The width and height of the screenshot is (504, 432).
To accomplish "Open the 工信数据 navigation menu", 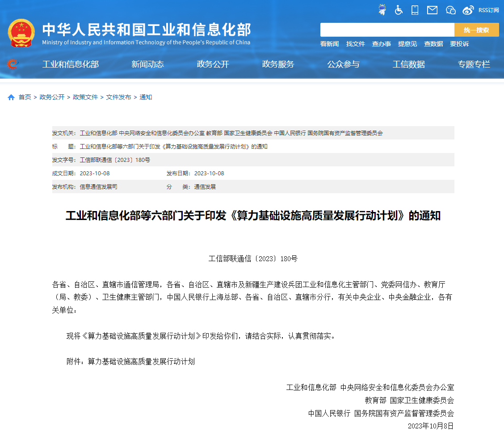I will (x=408, y=64).
